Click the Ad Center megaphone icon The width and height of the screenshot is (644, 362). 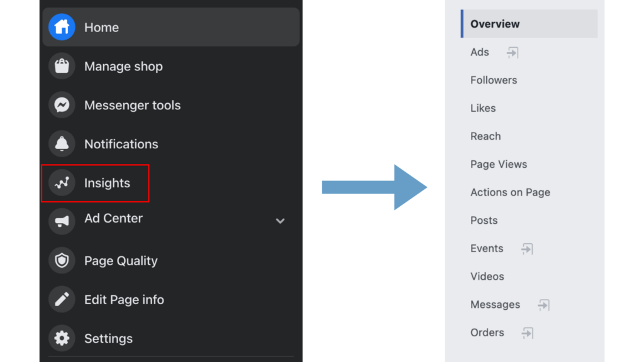[62, 221]
